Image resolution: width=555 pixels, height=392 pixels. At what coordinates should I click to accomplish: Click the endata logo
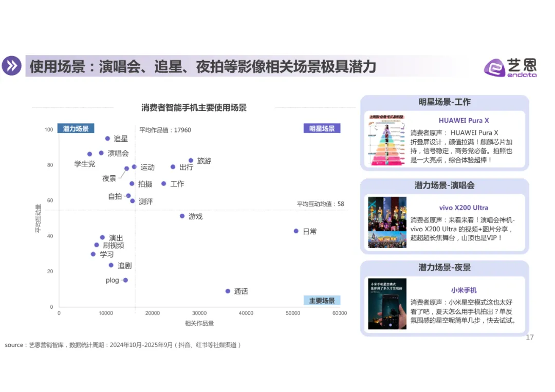510,67
